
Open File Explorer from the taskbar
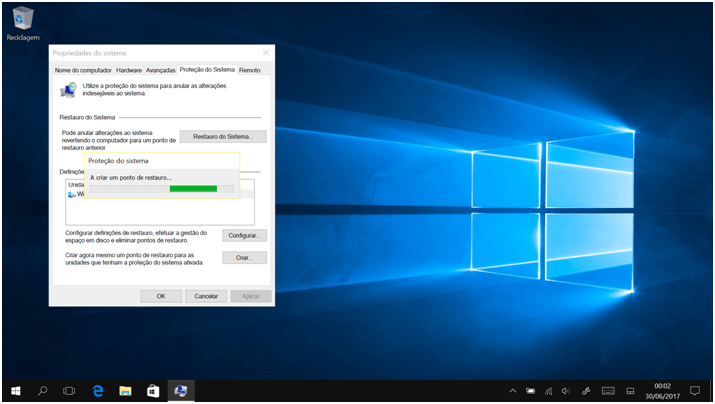(x=126, y=390)
